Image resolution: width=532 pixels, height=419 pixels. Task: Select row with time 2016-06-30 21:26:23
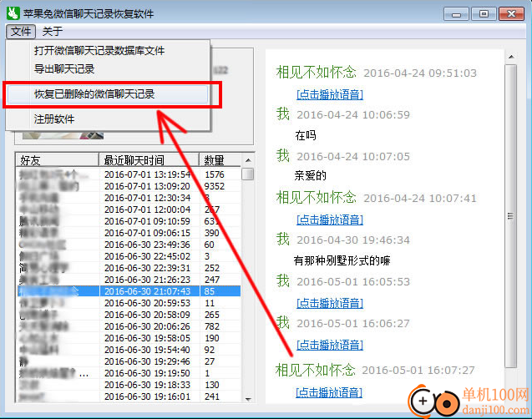tap(129, 280)
